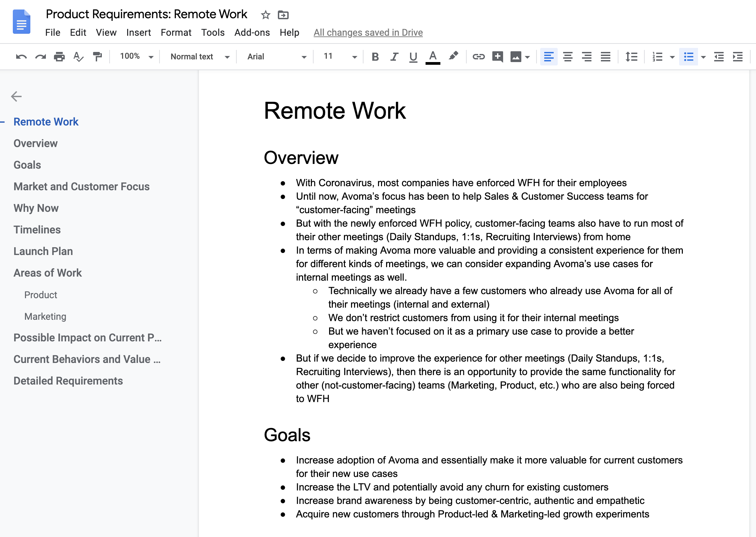Open Possible Impact on Current P… outline item
This screenshot has height=537, width=756.
pyautogui.click(x=87, y=338)
